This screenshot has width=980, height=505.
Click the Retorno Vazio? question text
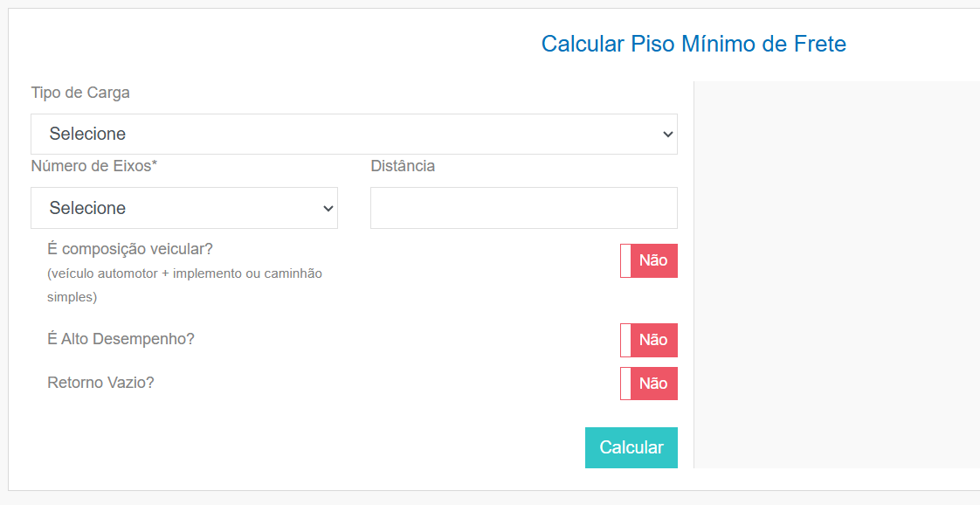click(x=100, y=383)
